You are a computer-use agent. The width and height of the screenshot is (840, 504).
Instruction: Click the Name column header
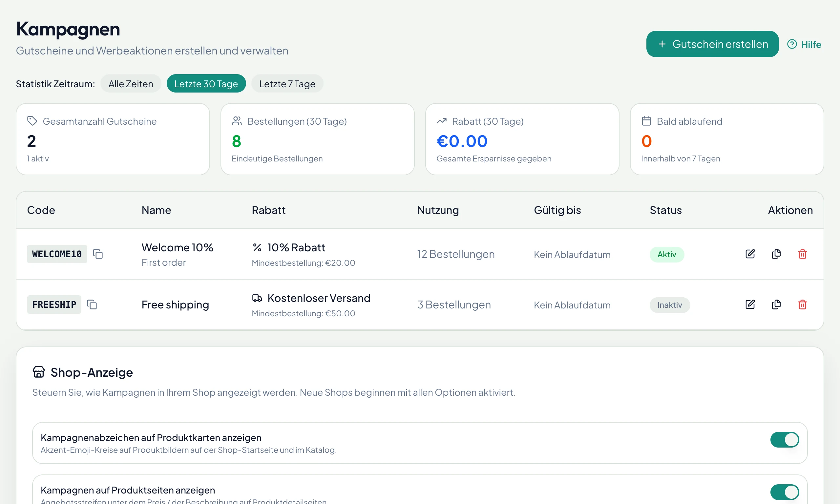coord(156,210)
